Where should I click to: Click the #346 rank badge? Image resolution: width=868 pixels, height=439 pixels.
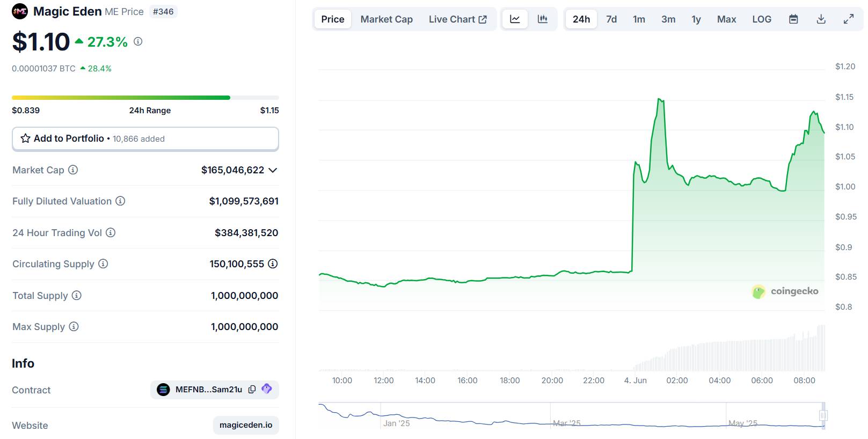pos(163,11)
